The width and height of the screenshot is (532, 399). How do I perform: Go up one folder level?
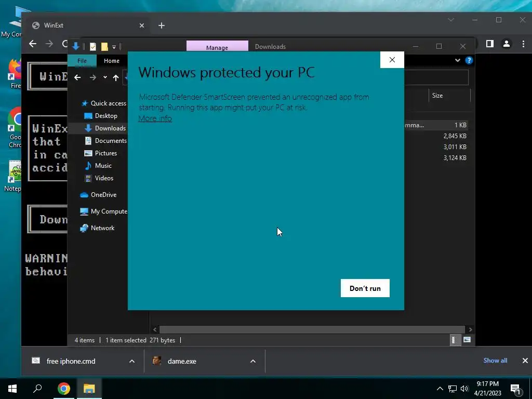[116, 78]
